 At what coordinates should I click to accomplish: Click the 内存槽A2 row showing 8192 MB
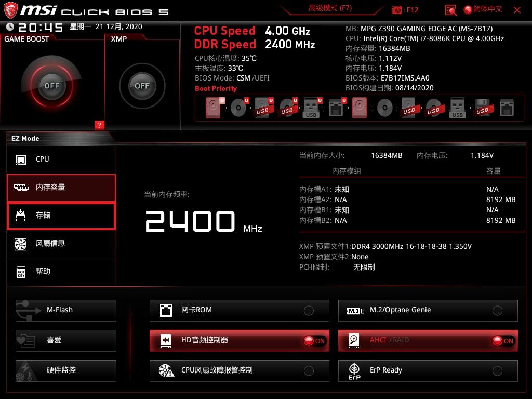click(407, 199)
